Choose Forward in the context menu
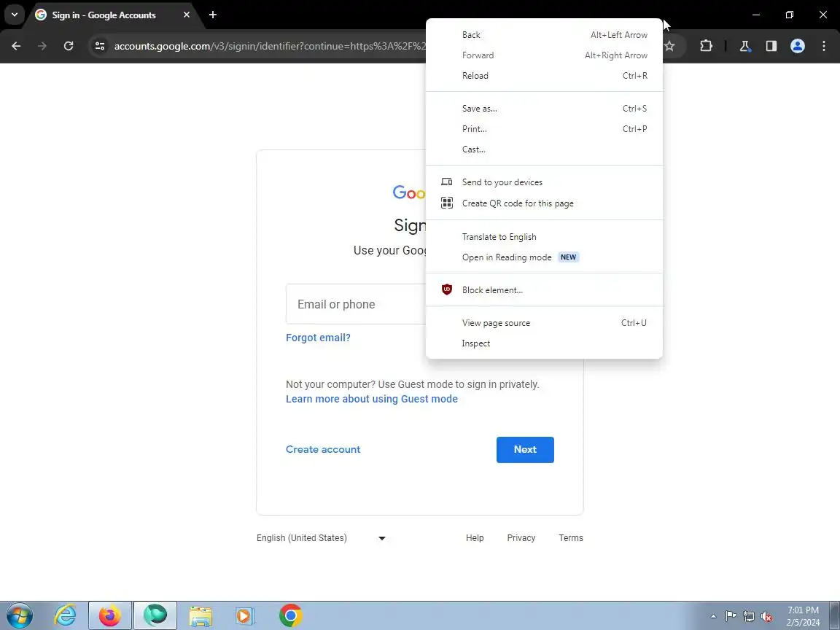Image resolution: width=840 pixels, height=630 pixels. coord(544,55)
